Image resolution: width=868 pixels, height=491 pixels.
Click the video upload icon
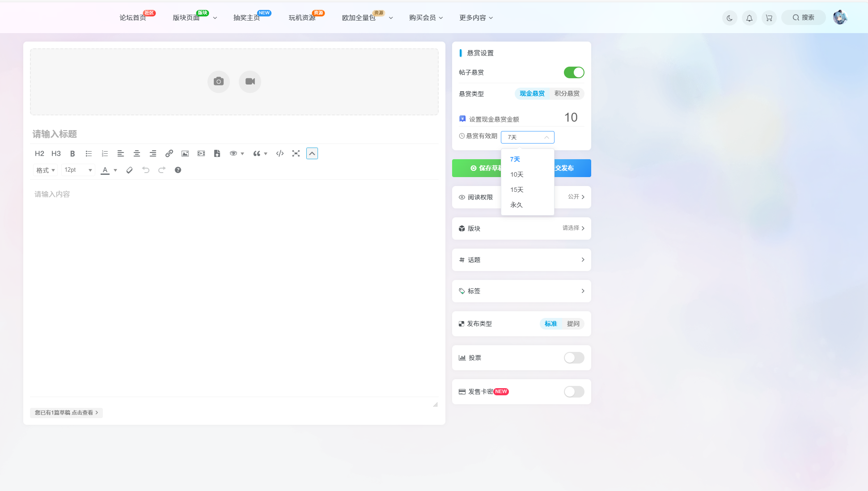pyautogui.click(x=250, y=81)
